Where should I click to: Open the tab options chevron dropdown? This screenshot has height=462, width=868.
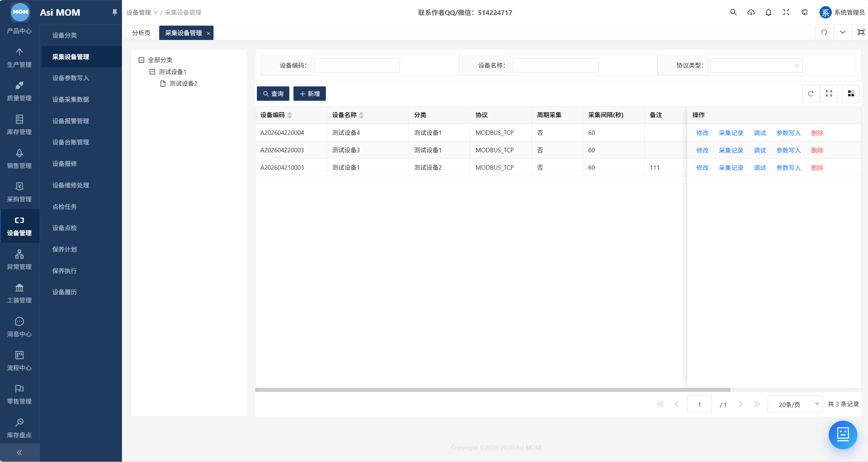[843, 32]
